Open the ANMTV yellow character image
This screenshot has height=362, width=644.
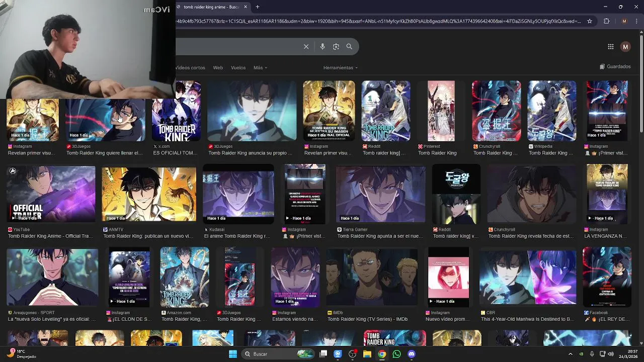click(x=149, y=194)
